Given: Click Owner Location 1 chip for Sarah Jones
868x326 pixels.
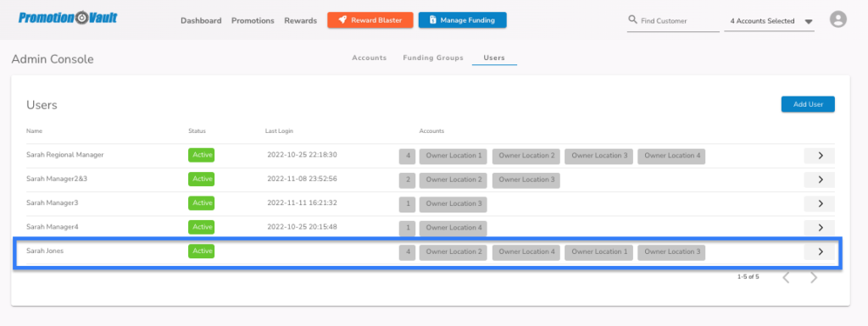Looking at the screenshot, I should pyautogui.click(x=599, y=252).
